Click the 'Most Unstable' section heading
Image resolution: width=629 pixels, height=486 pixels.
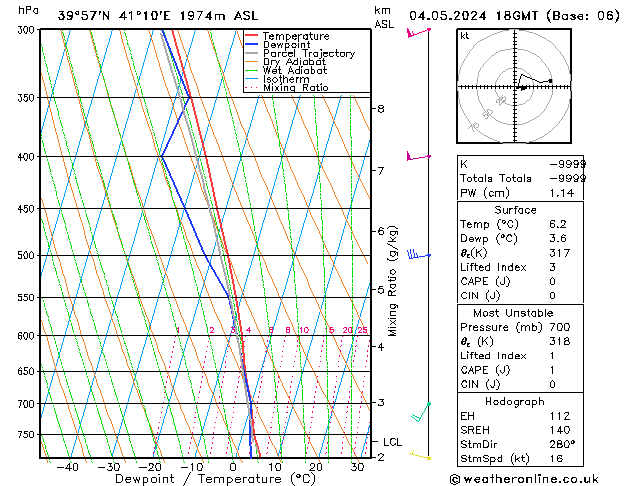(513, 313)
